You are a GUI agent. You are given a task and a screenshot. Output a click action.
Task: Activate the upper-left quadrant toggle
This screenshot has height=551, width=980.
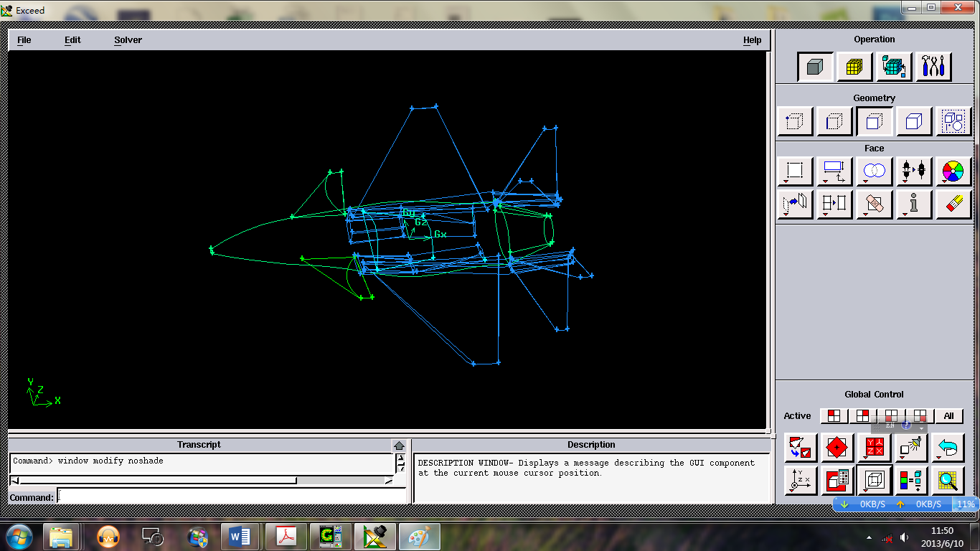point(834,416)
